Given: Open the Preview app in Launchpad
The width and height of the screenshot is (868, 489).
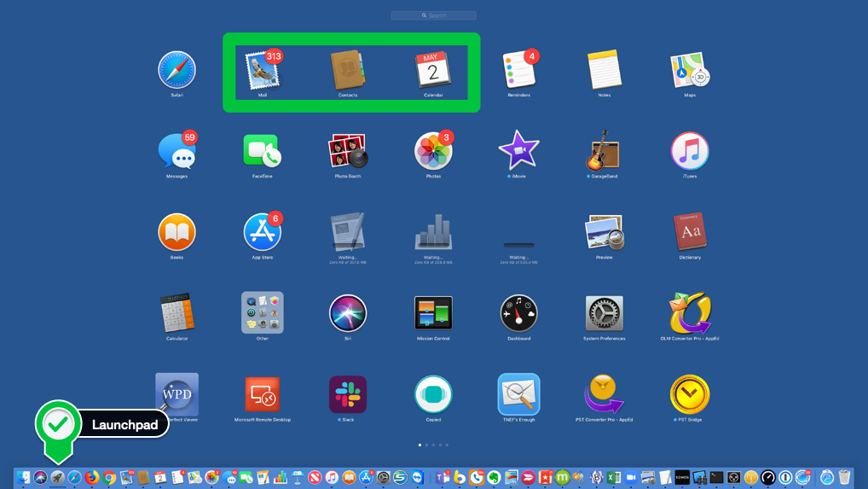Looking at the screenshot, I should click(604, 232).
